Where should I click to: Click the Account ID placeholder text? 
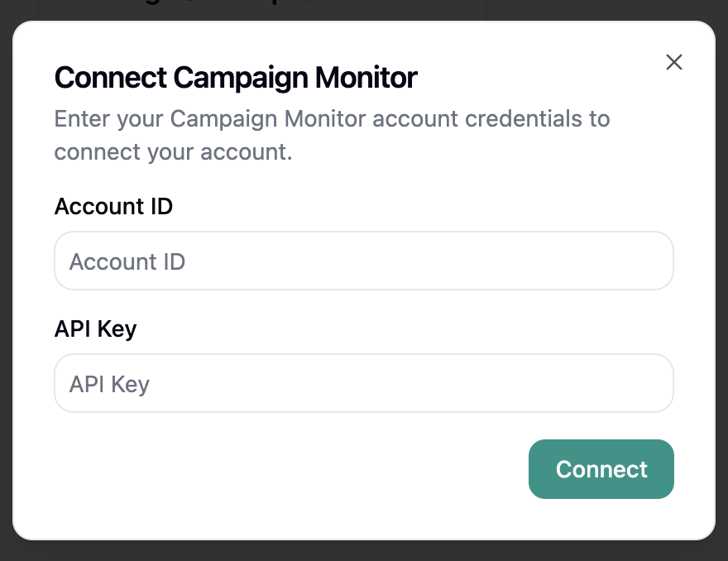tap(127, 261)
